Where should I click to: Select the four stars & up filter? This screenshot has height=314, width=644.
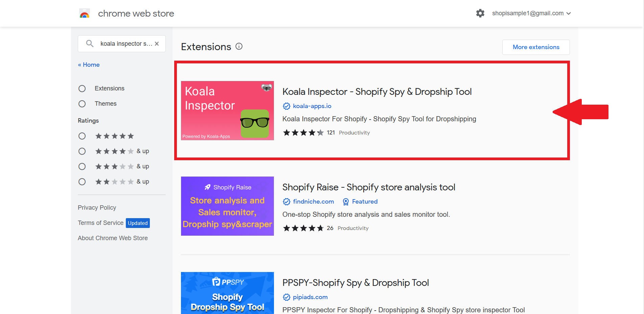82,151
